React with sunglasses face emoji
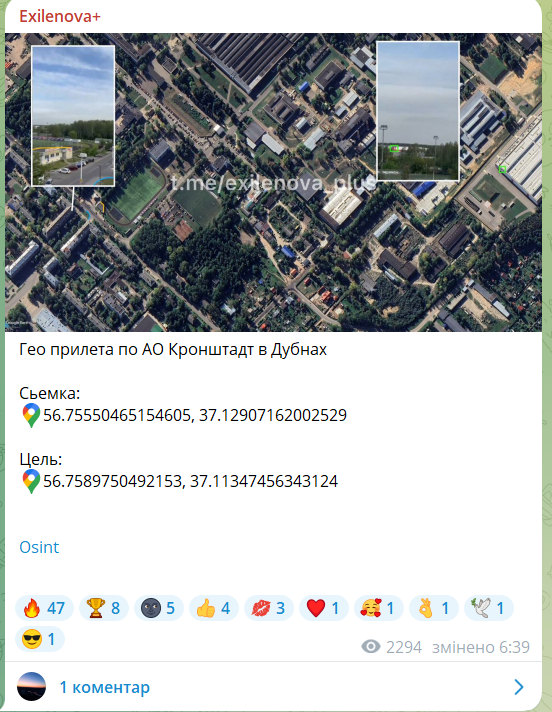 pyautogui.click(x=39, y=639)
